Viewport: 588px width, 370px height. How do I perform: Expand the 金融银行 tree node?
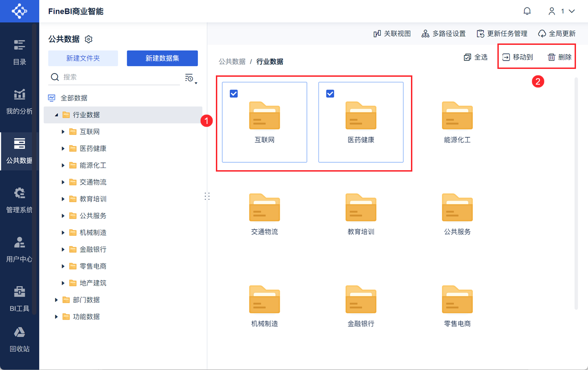tap(63, 249)
